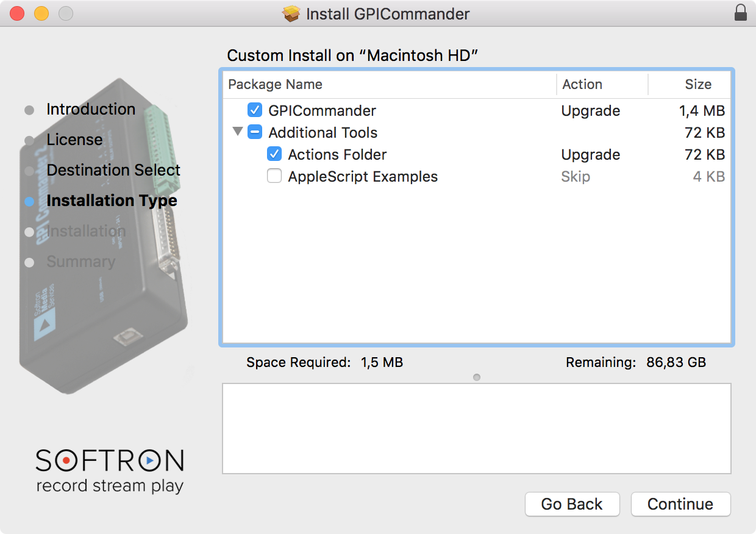Click the Destination Select step

pos(113,170)
